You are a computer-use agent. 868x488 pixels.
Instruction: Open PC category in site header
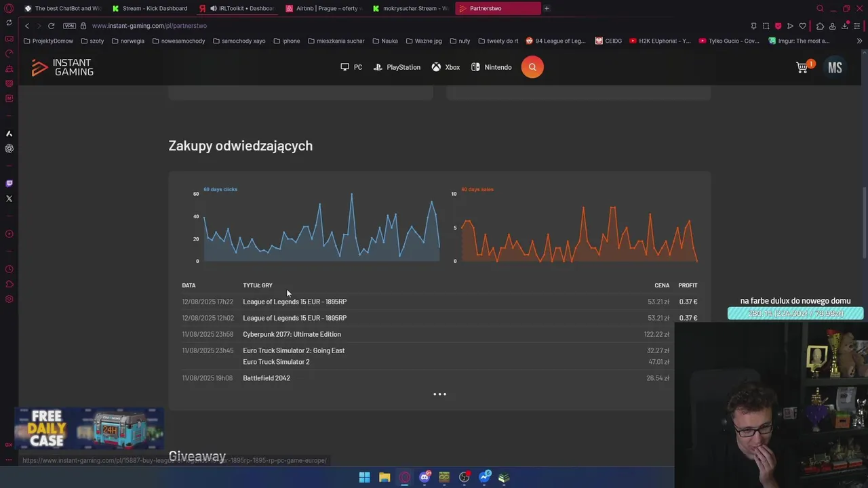click(351, 67)
